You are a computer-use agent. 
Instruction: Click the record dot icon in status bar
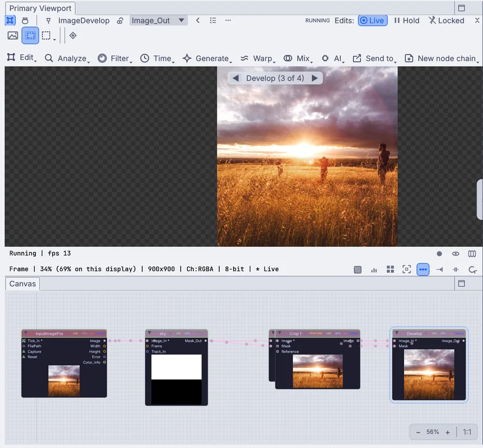click(x=439, y=253)
